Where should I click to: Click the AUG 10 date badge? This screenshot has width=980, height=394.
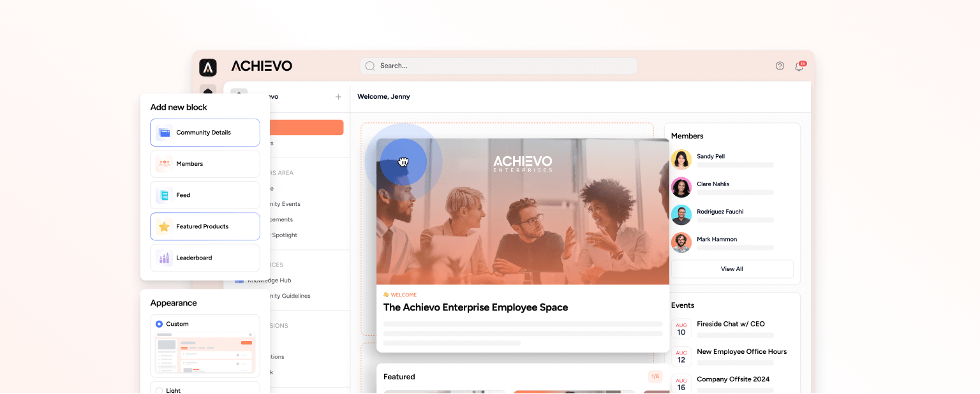[681, 329]
